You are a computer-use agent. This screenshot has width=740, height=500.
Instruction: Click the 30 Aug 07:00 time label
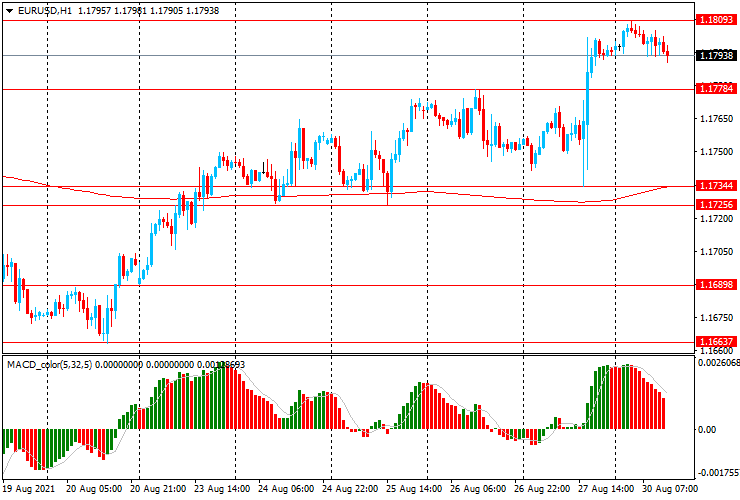[670, 489]
